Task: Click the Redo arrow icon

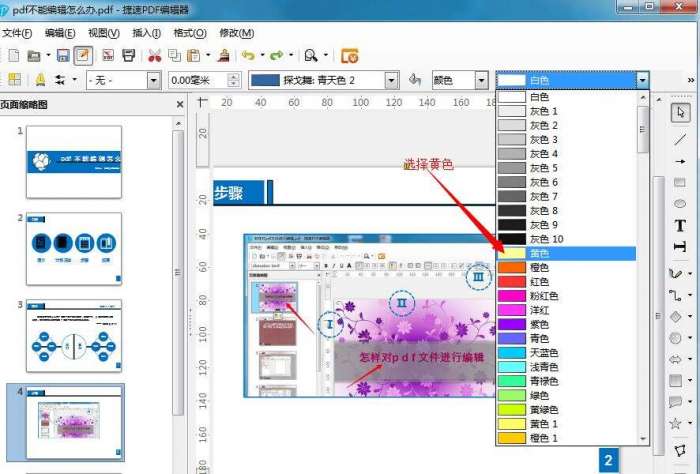Action: [x=277, y=55]
